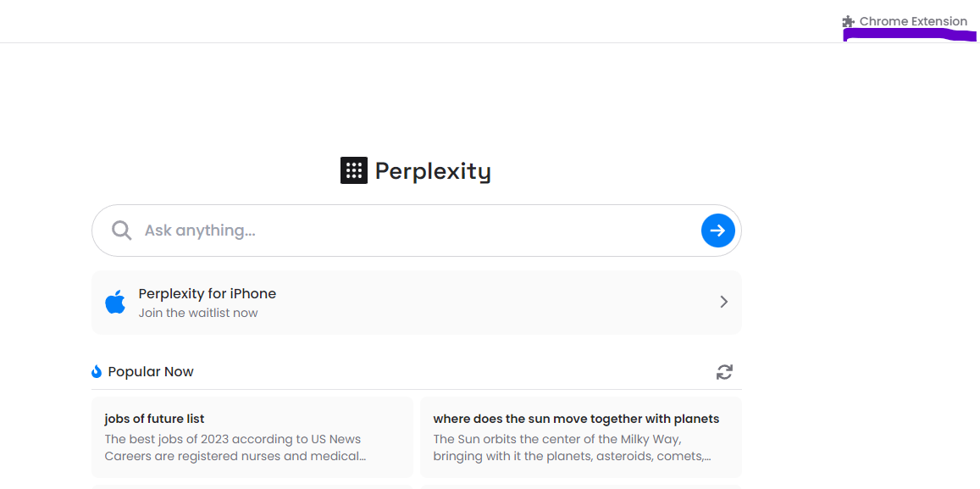The width and height of the screenshot is (980, 489).
Task: Click the best jobs of 2023 description
Action: click(234, 447)
